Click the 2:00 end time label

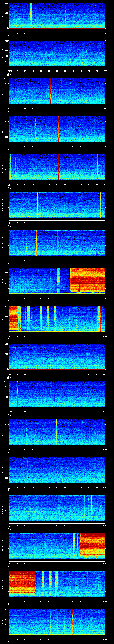coord(105,33)
